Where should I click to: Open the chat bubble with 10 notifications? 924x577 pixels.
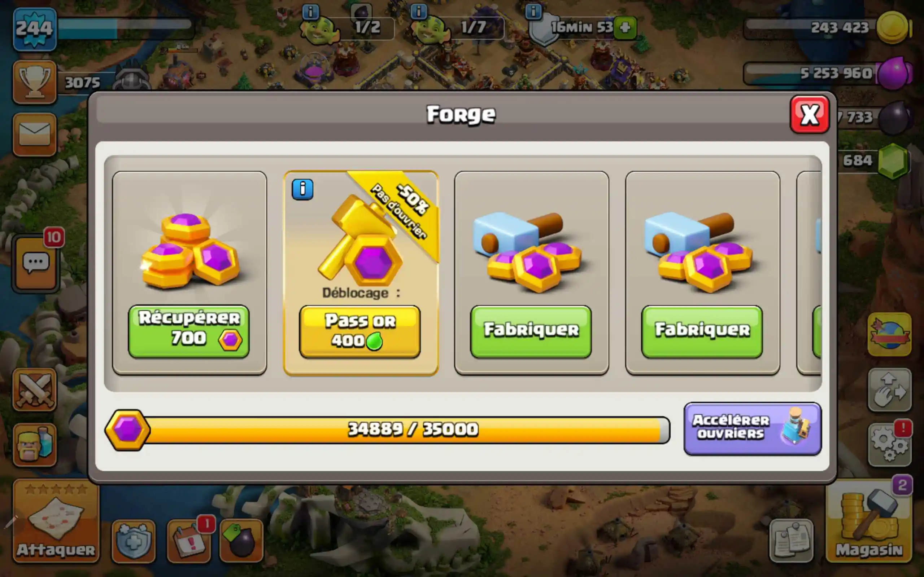pyautogui.click(x=35, y=263)
